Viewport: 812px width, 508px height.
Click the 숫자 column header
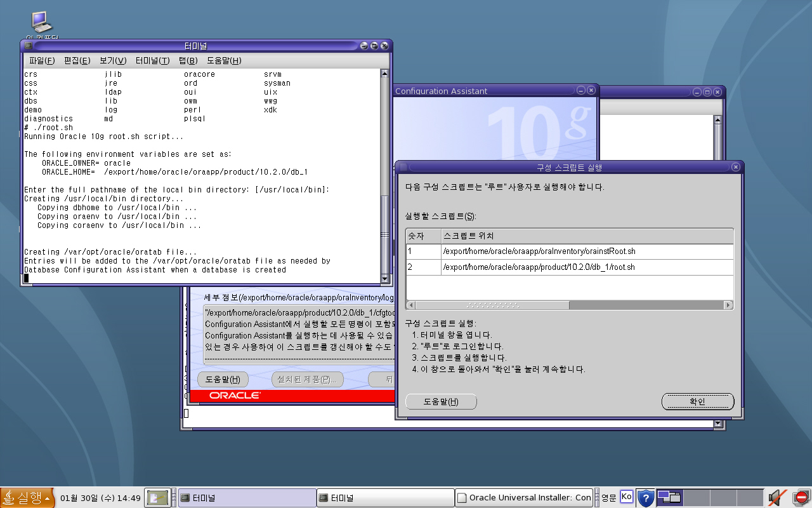click(424, 236)
